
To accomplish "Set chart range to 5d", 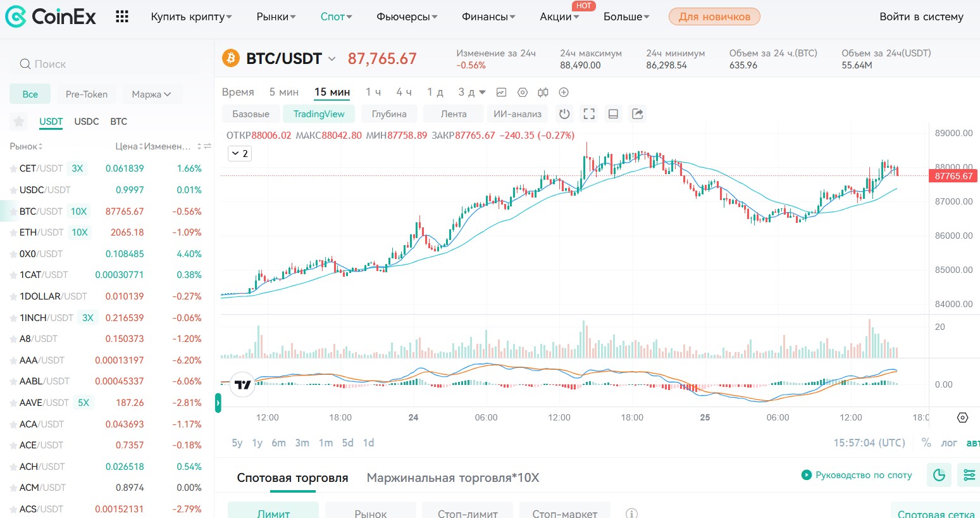I will 348,443.
